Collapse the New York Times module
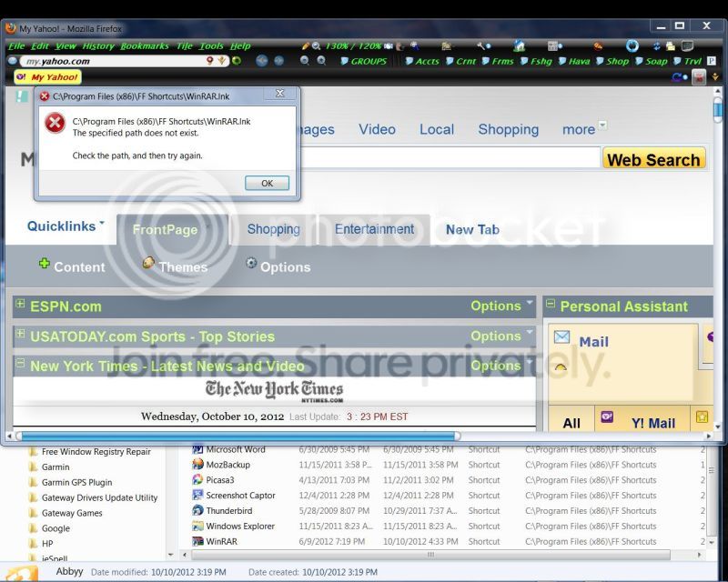Screen dimensions: 728x582 point(20,363)
